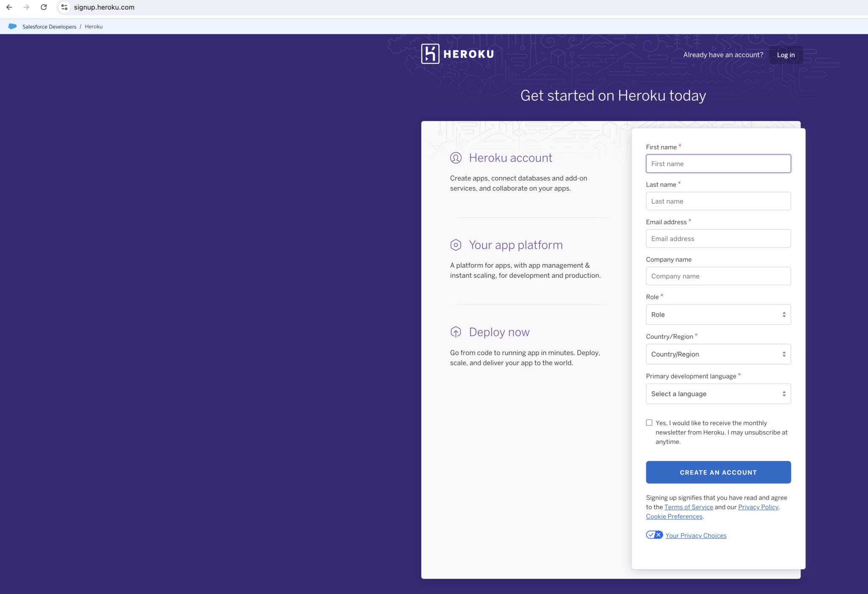Open site information icon in address bar
This screenshot has width=868, height=594.
(x=64, y=7)
